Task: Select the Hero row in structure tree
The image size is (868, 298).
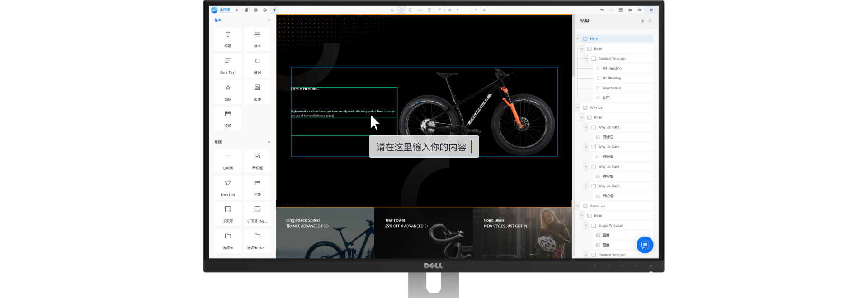Action: (617, 39)
